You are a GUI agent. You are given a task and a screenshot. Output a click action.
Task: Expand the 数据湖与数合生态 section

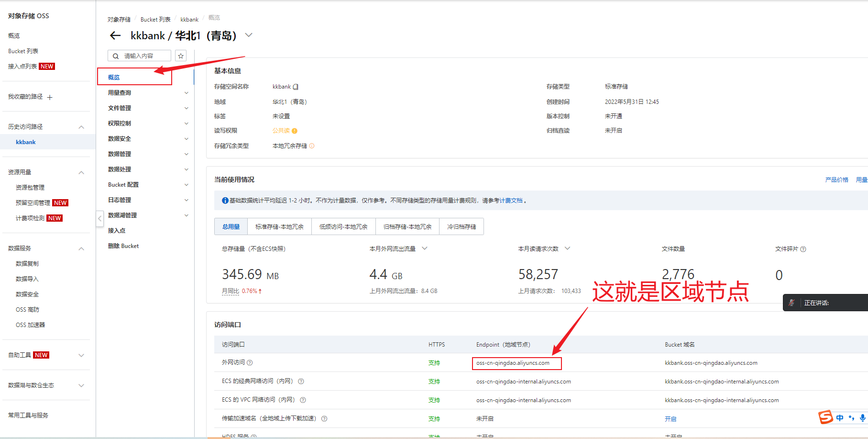pos(81,385)
